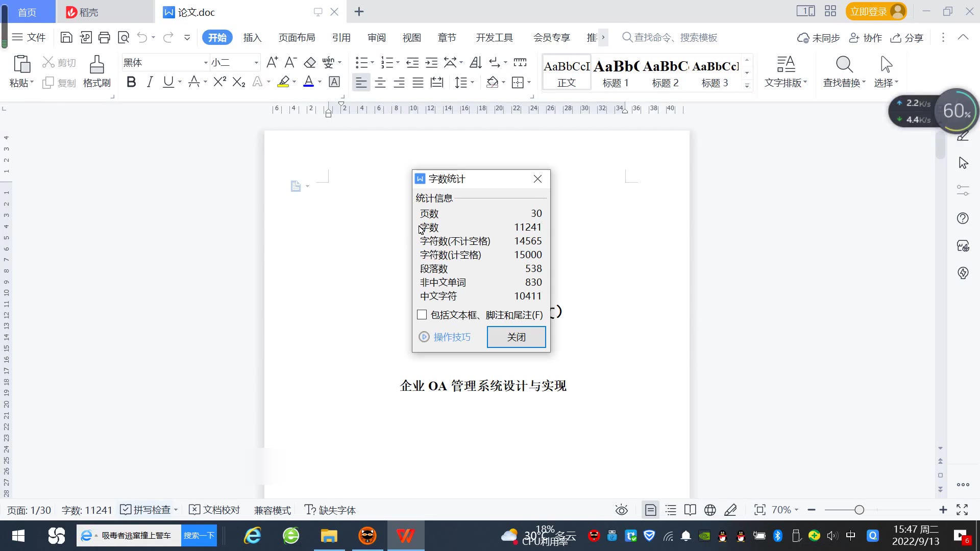Toggle eye protection mode icon in status bar
Screen dimensions: 980x551
(621, 510)
